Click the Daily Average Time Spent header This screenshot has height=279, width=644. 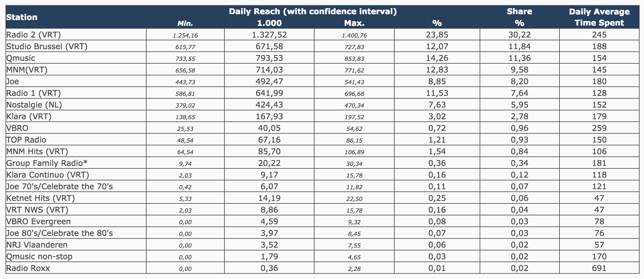coord(599,17)
